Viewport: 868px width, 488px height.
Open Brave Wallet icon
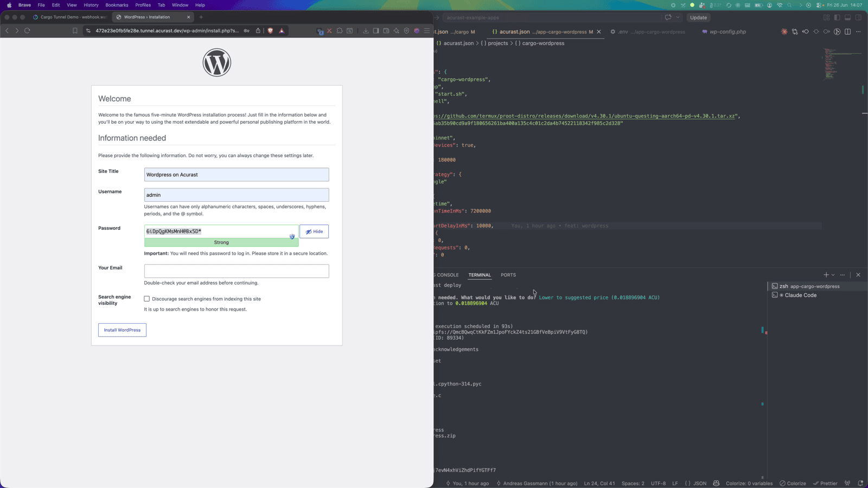click(386, 31)
